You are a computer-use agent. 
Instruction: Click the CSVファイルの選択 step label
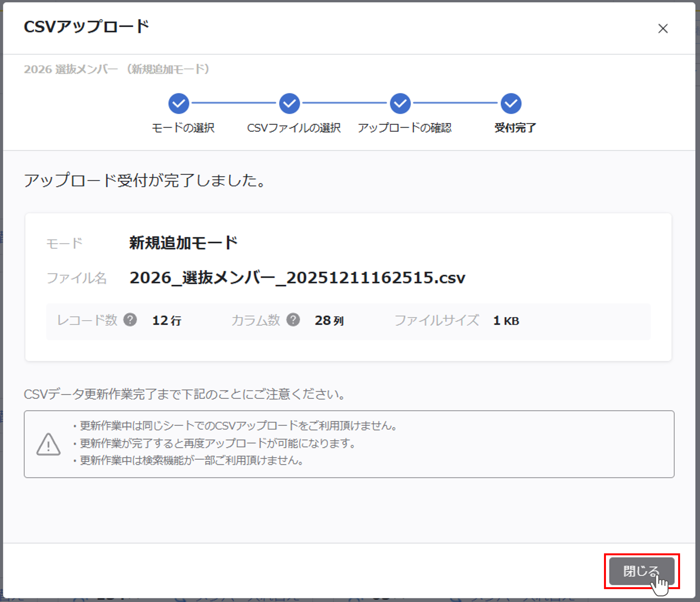tap(294, 128)
